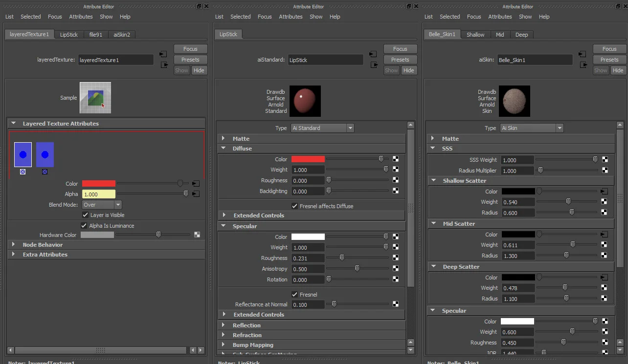This screenshot has width=628, height=364.
Task: Click map button for Radius Multiplier
Action: [605, 171]
